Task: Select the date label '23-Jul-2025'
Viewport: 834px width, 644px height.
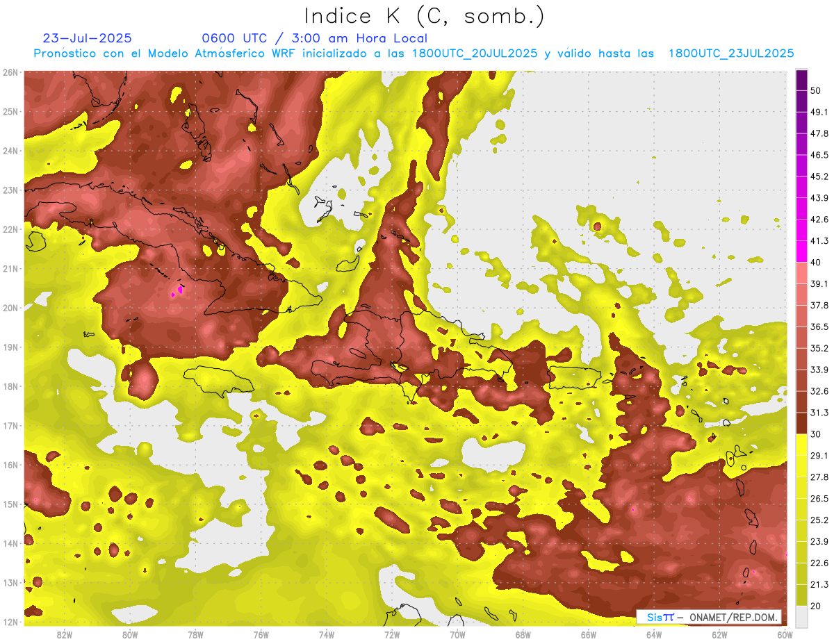Action: [87, 38]
